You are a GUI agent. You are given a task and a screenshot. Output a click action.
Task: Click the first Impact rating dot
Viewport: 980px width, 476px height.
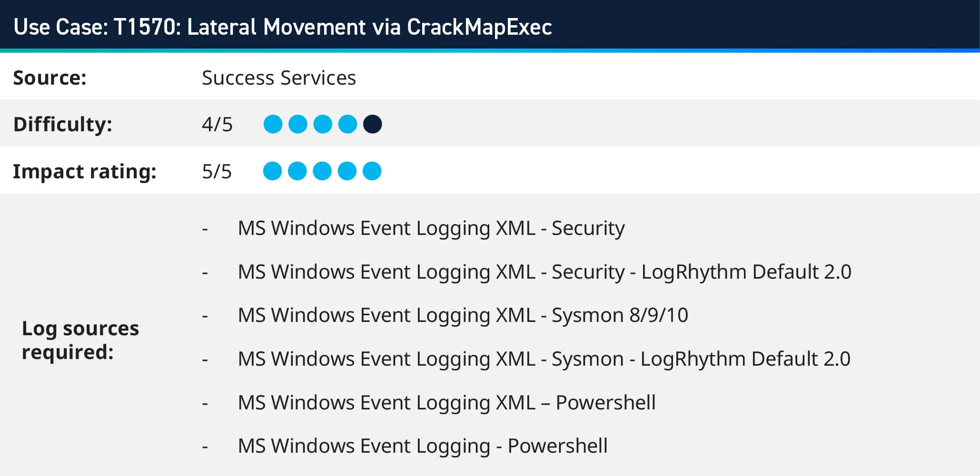coord(272,171)
